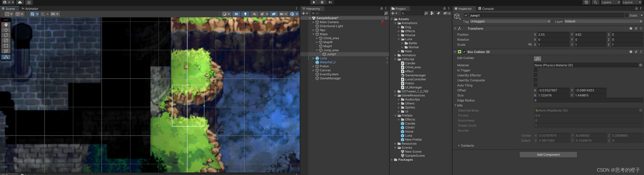644x175 pixels.
Task: Click the cloud services icon
Action: pos(20,2)
